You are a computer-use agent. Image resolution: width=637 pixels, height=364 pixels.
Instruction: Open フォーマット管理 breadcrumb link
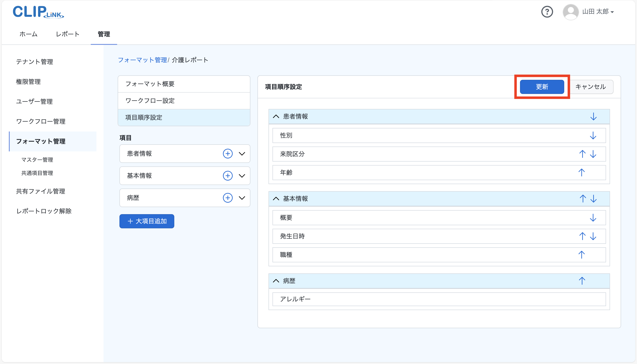142,60
